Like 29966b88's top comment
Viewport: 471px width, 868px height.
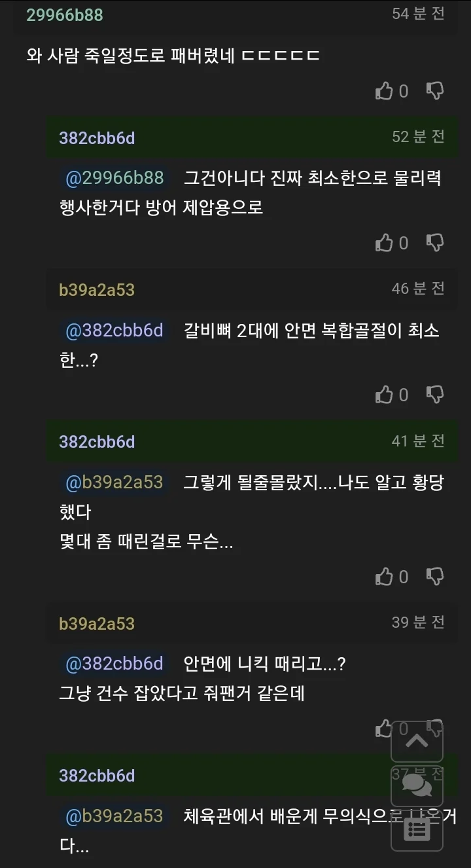384,91
